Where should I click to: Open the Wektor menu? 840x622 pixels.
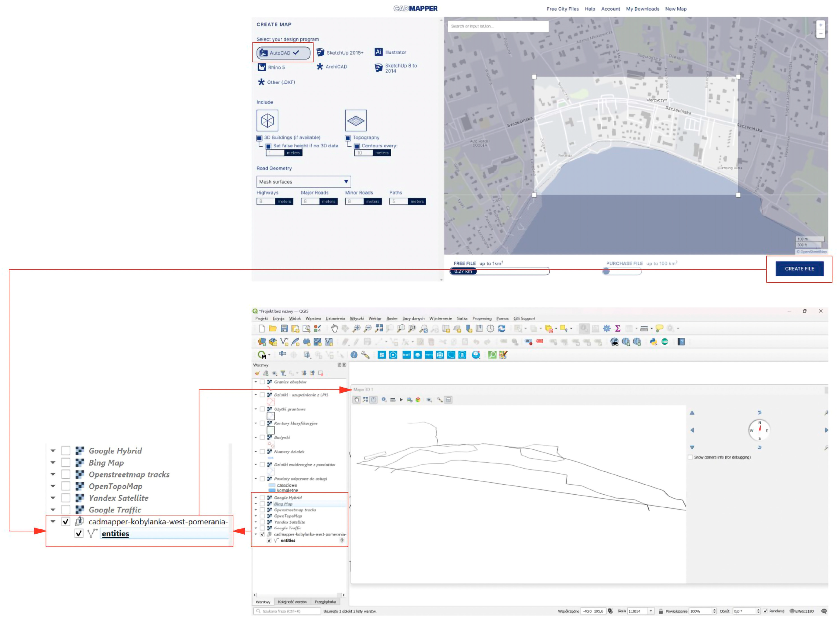[375, 319]
